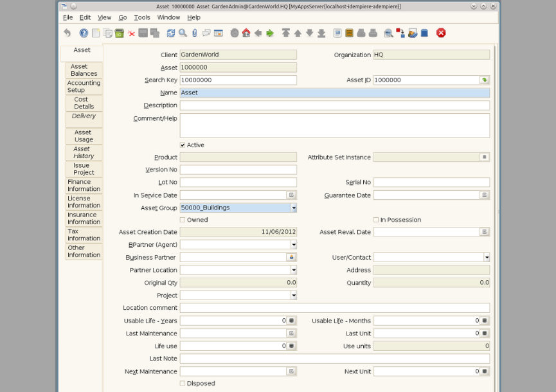Open the Finance Information tab
The width and height of the screenshot is (556, 392).
click(x=84, y=185)
